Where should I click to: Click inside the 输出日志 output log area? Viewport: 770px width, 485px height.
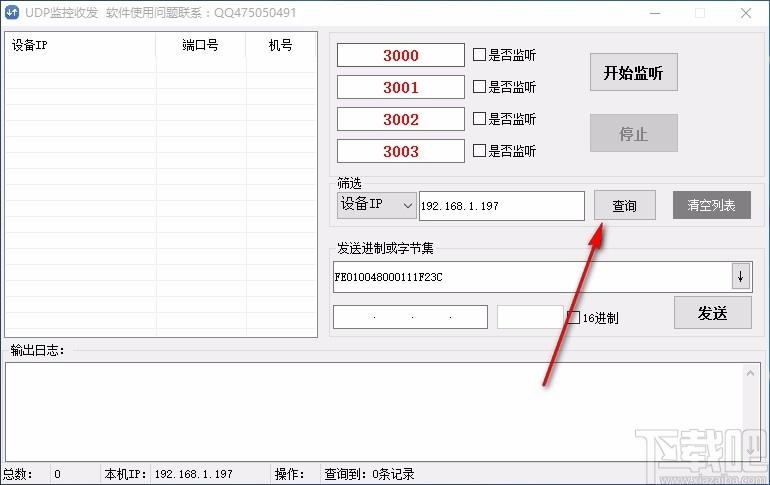(375, 412)
